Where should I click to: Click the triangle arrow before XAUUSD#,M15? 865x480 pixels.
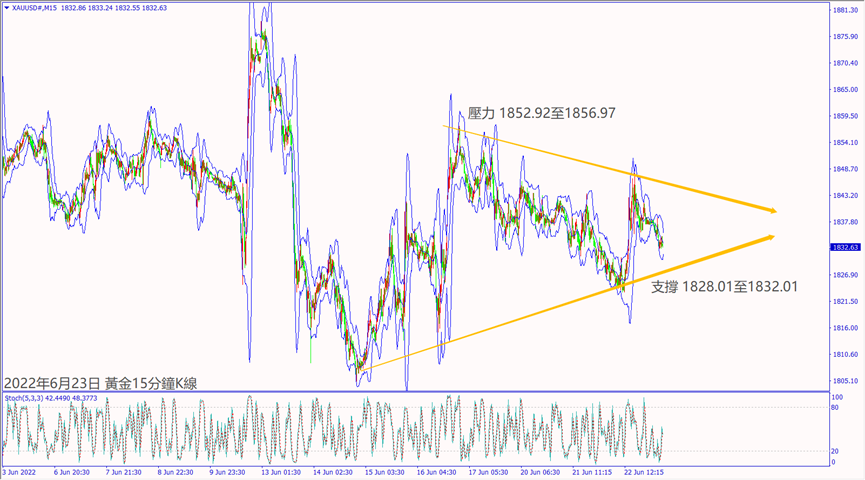coord(5,6)
